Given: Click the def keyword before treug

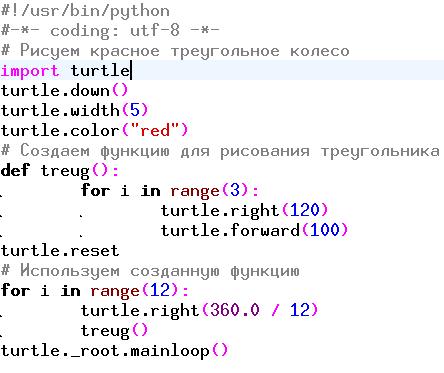Looking at the screenshot, I should [x=15, y=170].
